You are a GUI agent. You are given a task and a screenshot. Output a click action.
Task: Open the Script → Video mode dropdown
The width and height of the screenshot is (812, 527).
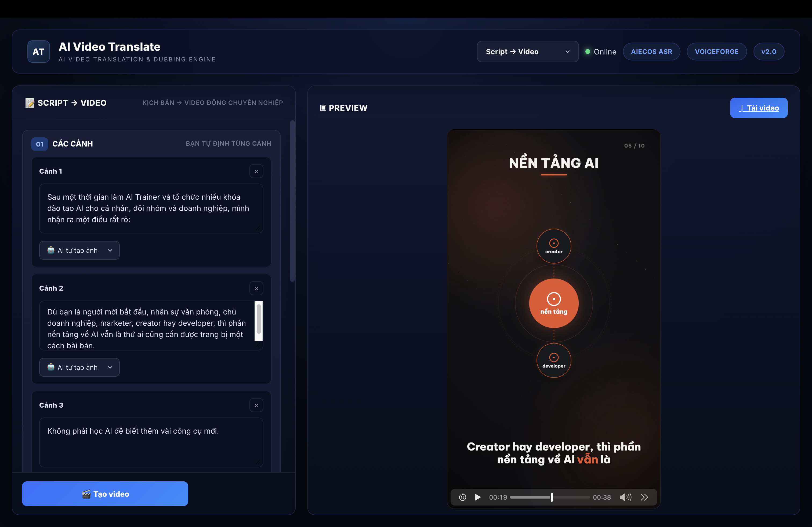[527, 52]
